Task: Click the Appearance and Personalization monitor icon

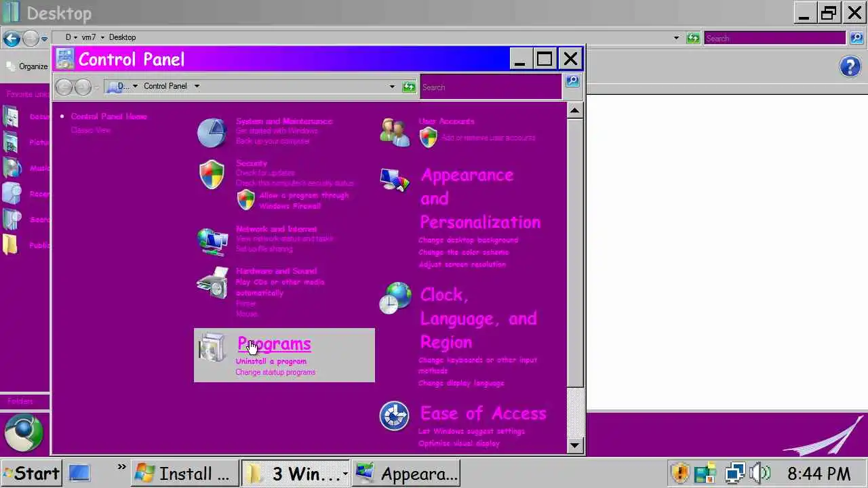Action: (395, 181)
